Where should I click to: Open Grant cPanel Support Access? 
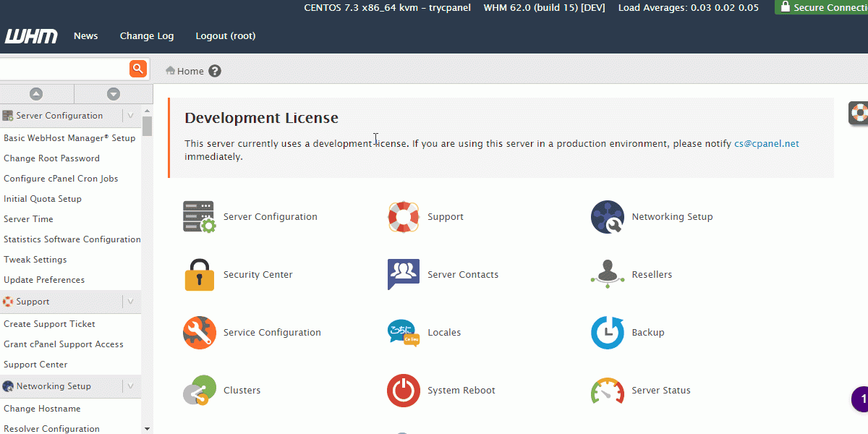[64, 344]
